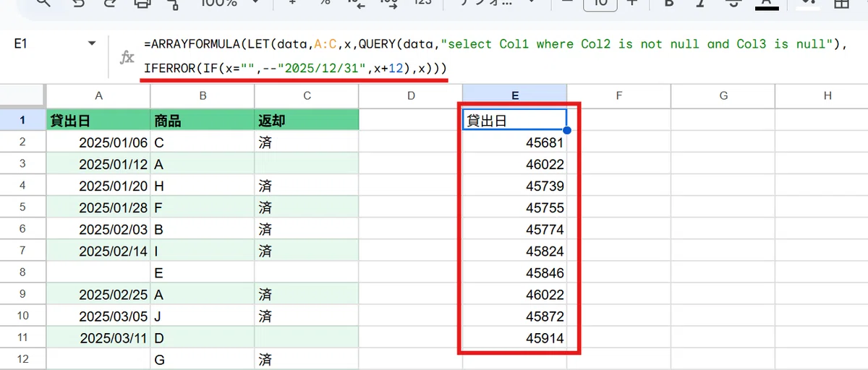Select row 2 header
The image size is (868, 370).
pos(22,142)
